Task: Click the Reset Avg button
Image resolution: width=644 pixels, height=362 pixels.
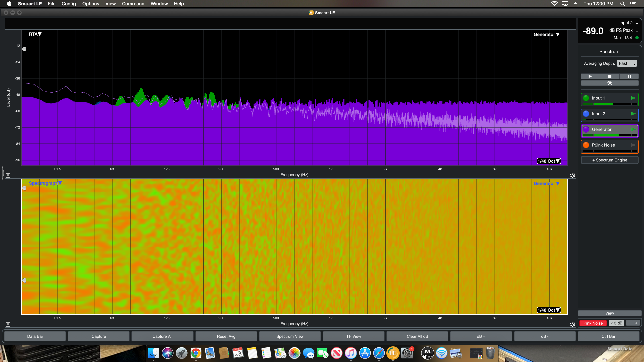Action: click(226, 336)
